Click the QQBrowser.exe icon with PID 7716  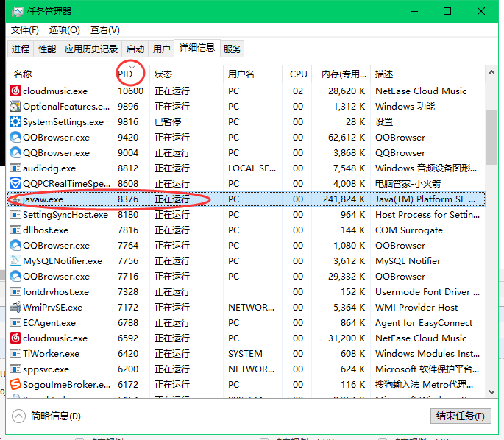(x=15, y=276)
